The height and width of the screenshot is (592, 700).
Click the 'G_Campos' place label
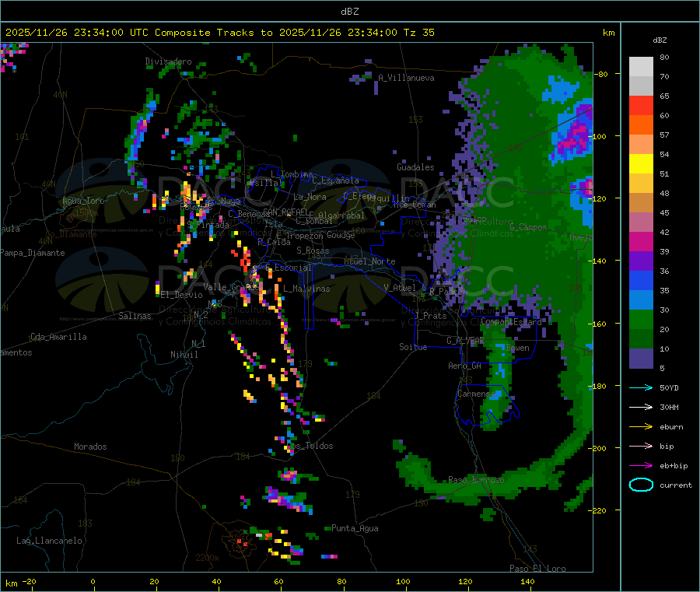528,227
